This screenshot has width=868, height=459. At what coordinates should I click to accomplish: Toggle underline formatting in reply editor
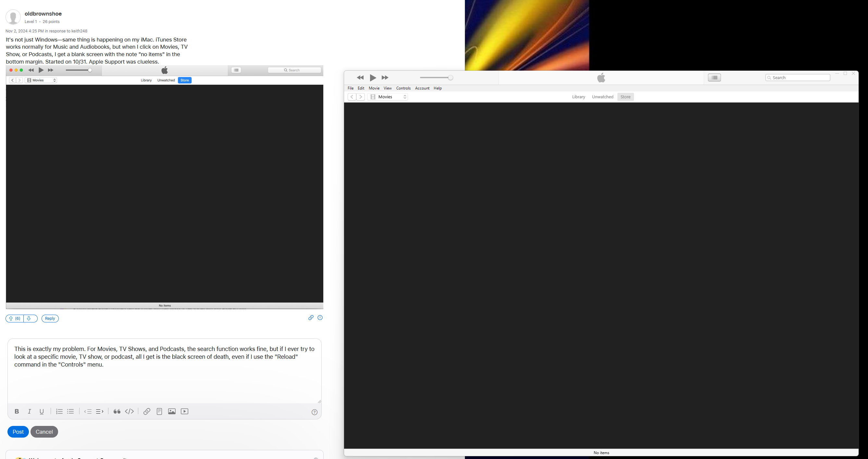coord(42,412)
